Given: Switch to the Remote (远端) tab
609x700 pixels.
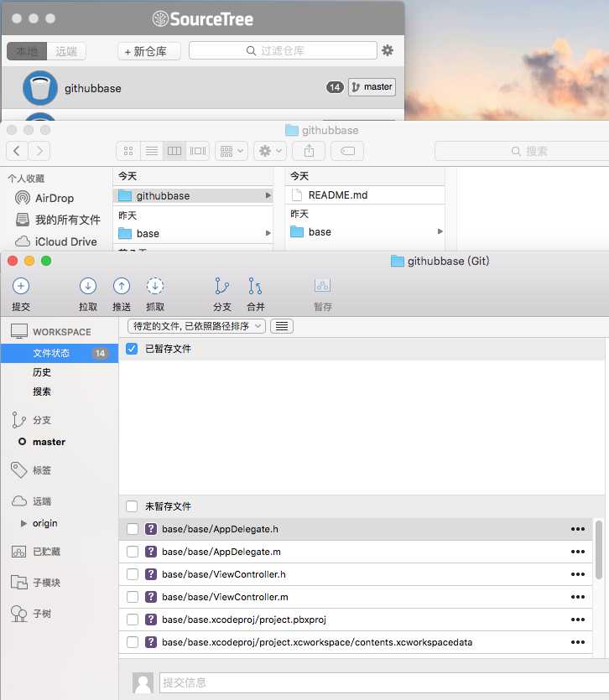Looking at the screenshot, I should (66, 51).
